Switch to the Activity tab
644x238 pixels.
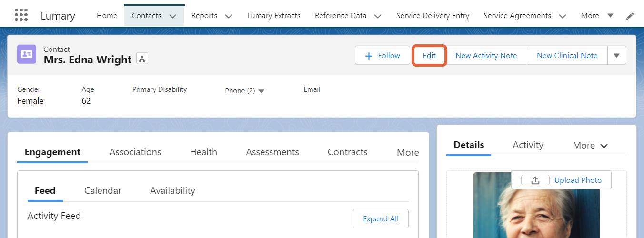[x=528, y=145]
